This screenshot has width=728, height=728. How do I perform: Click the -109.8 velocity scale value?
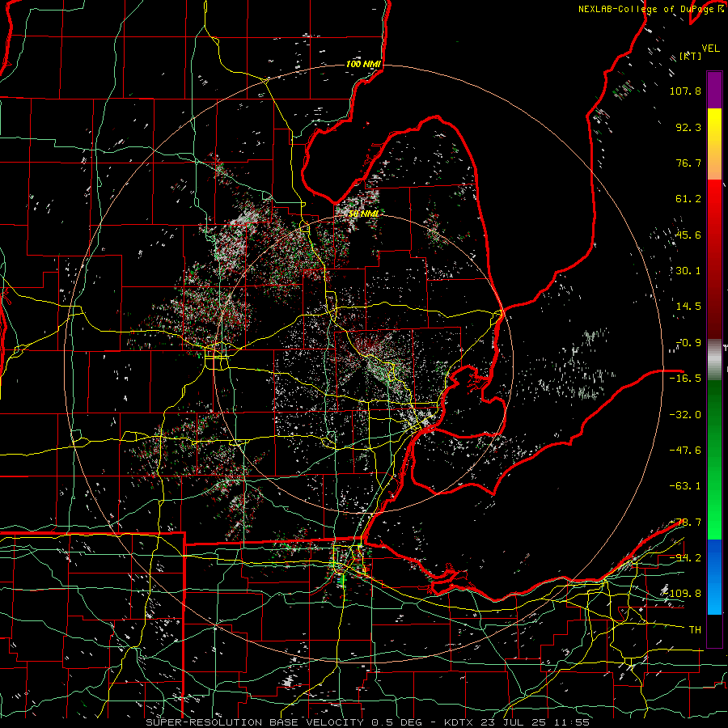tap(682, 594)
